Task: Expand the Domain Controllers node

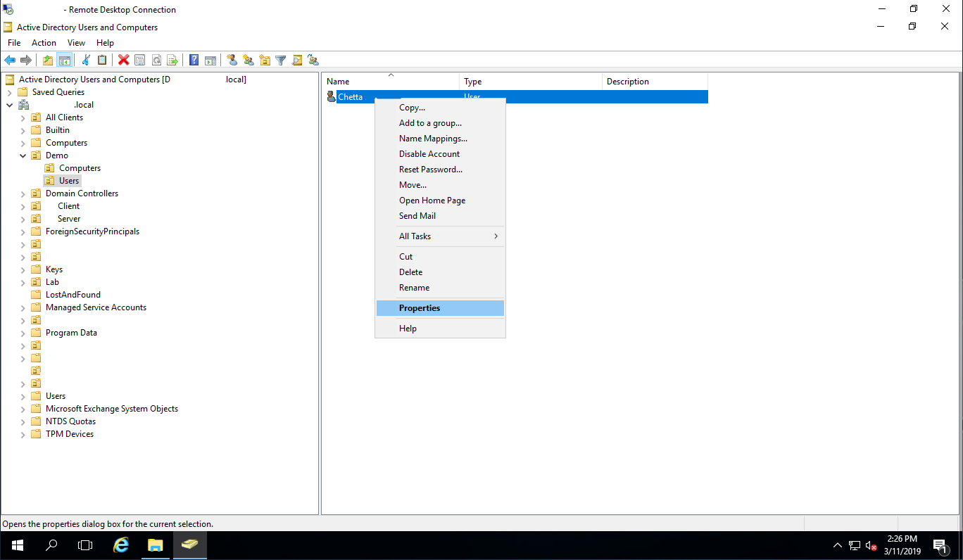Action: click(x=23, y=193)
